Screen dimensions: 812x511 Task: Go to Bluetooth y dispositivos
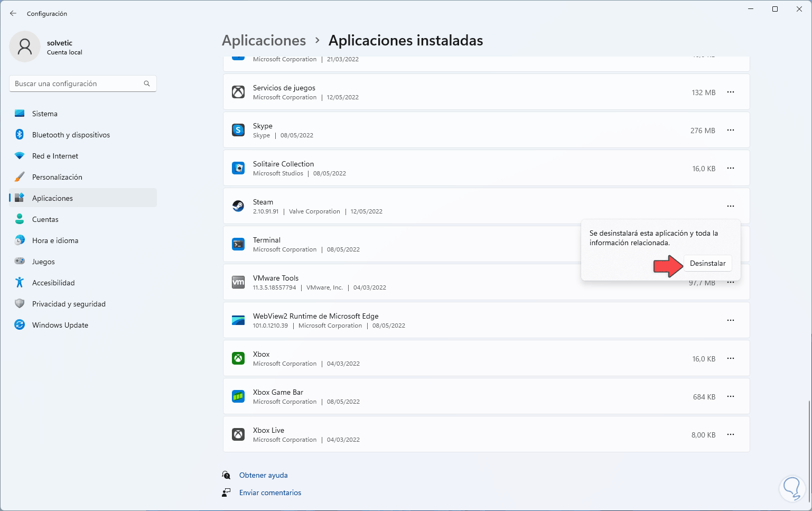(71, 135)
